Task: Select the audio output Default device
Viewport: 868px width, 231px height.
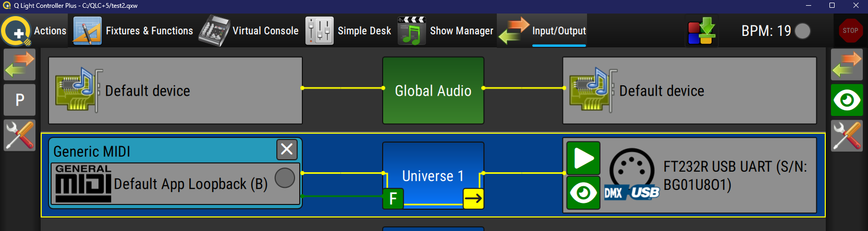Action: 689,91
